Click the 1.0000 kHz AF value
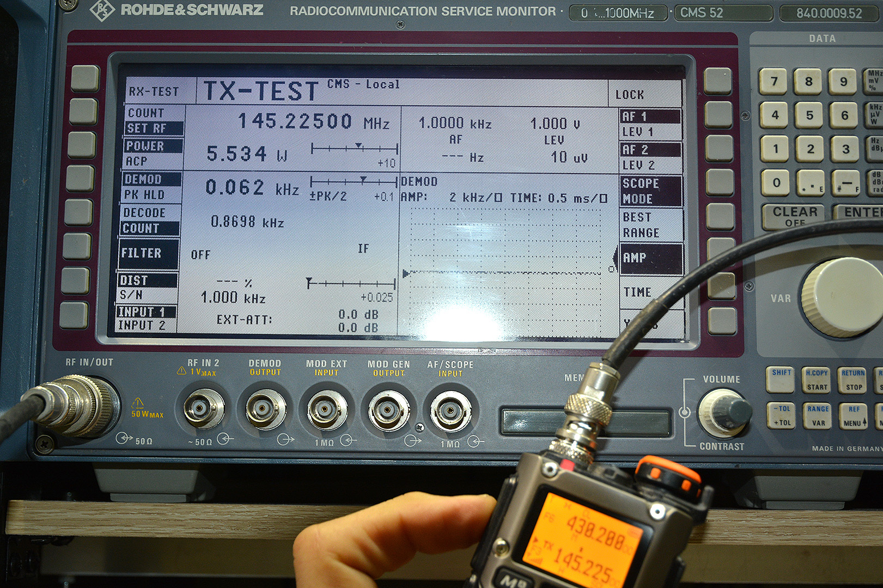Screen dimensions: 883x588 click(455, 124)
